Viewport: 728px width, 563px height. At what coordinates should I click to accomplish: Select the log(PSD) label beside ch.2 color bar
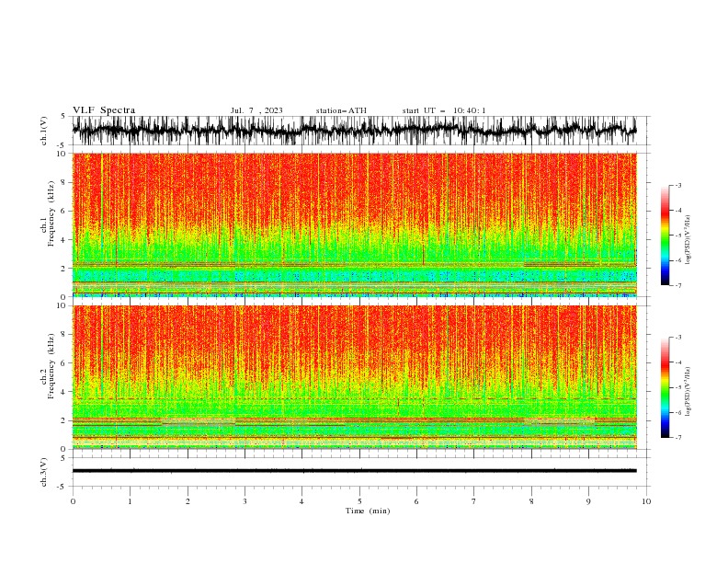(x=688, y=391)
